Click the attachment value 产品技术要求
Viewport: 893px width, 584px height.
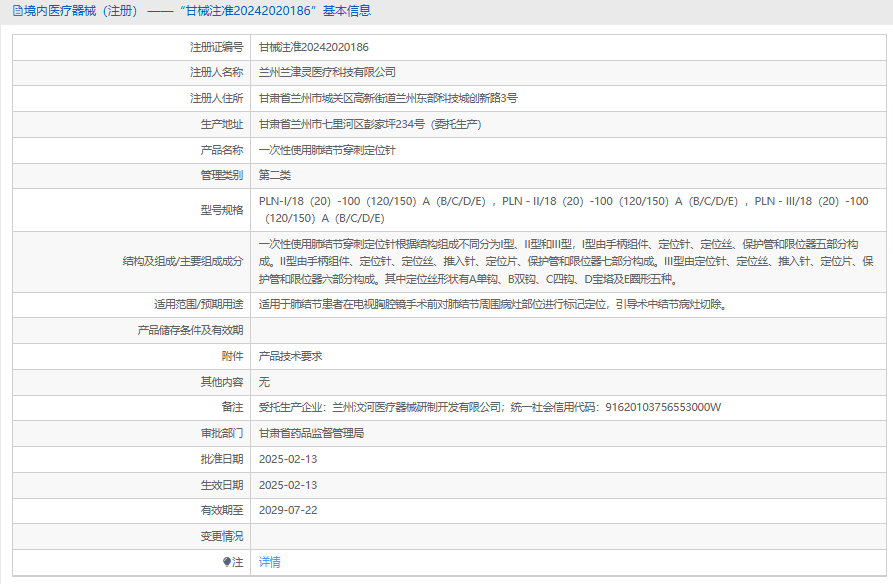(x=290, y=356)
